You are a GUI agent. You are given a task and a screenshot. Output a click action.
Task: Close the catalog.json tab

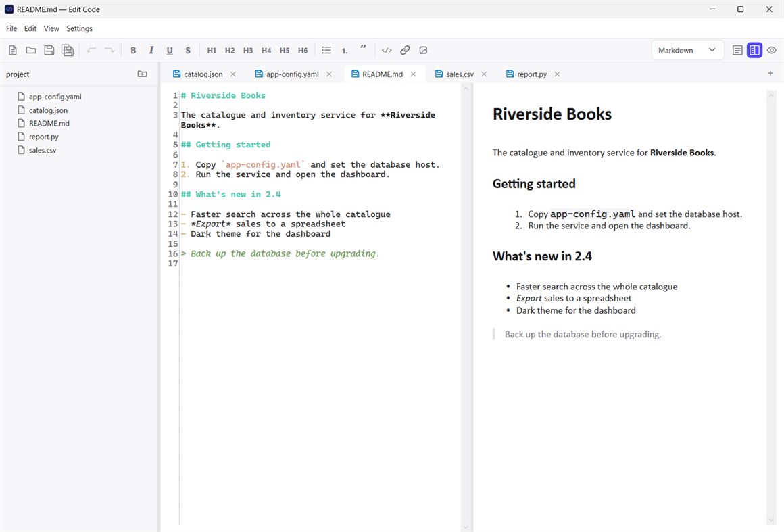point(233,74)
